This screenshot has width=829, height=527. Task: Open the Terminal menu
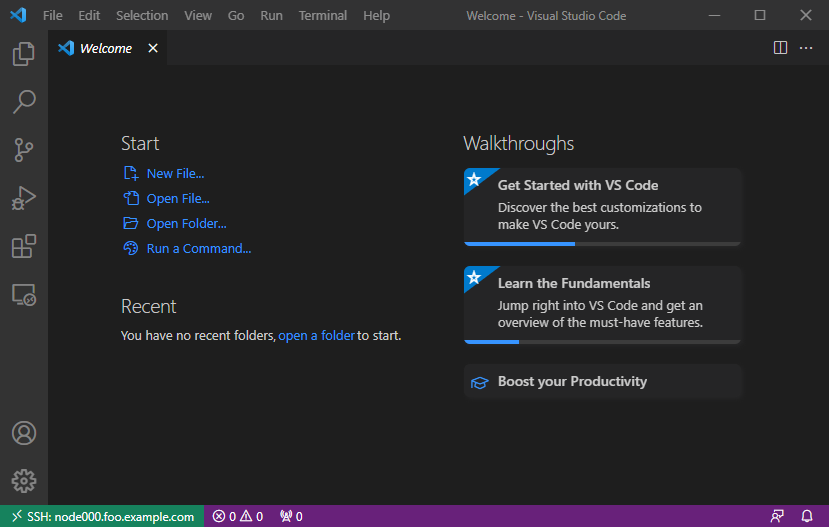pyautogui.click(x=321, y=16)
